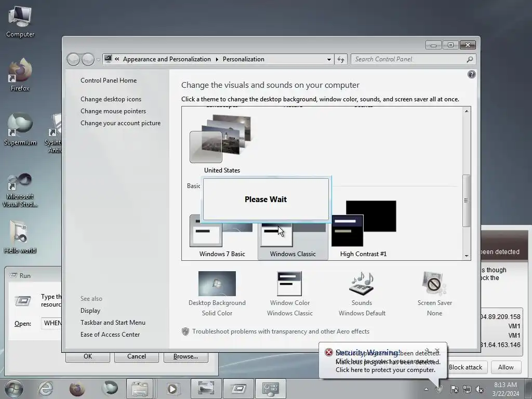Screen dimensions: 532x399
Task: Click Troubleshoot problems with transparency link
Action: coord(281,331)
